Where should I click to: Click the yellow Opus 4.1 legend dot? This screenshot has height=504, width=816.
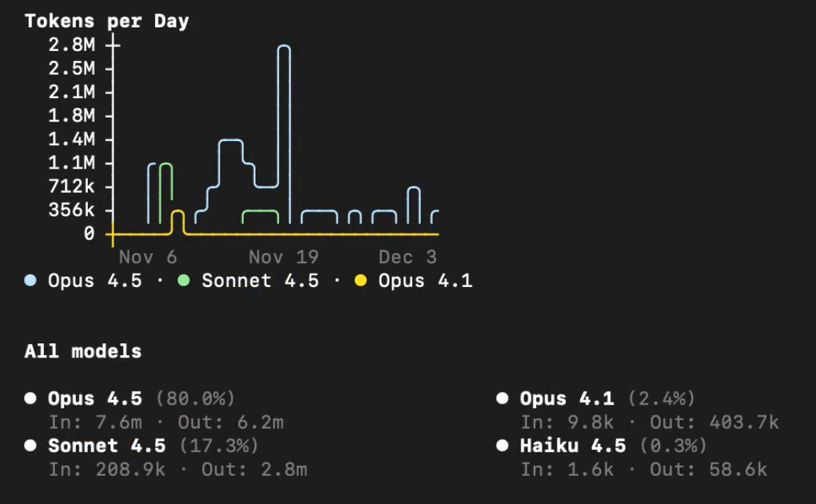click(x=361, y=281)
